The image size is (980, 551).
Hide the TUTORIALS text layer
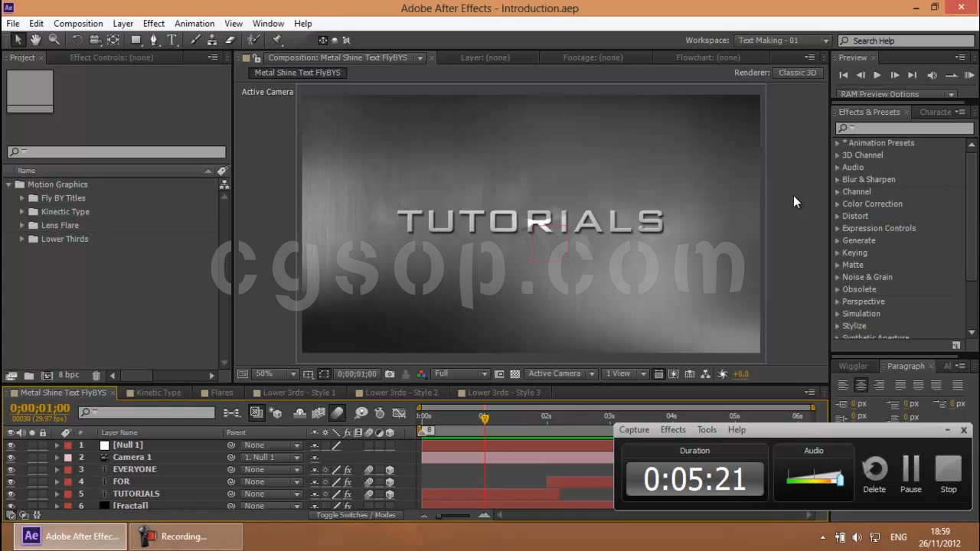point(11,494)
